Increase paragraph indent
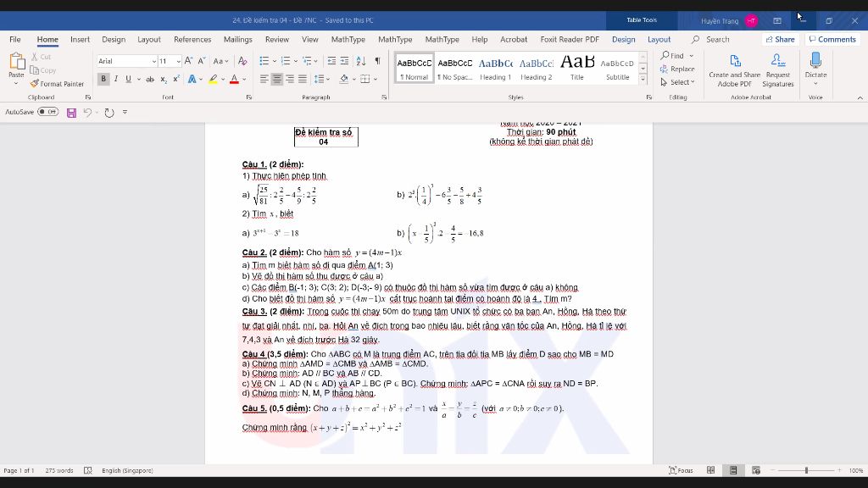The width and height of the screenshot is (868, 488). [x=344, y=61]
